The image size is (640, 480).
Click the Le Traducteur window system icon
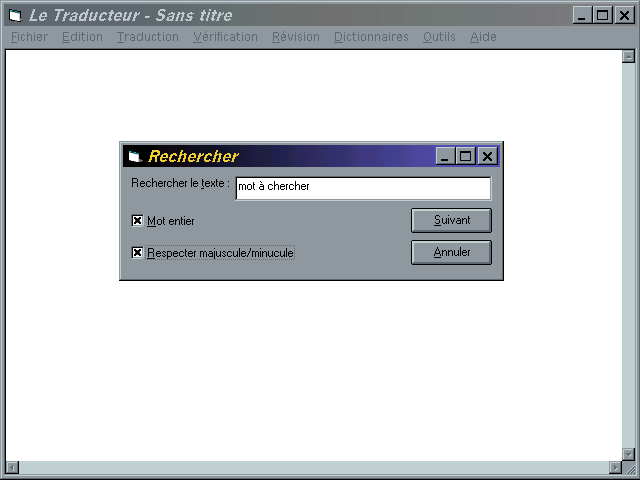coord(16,16)
